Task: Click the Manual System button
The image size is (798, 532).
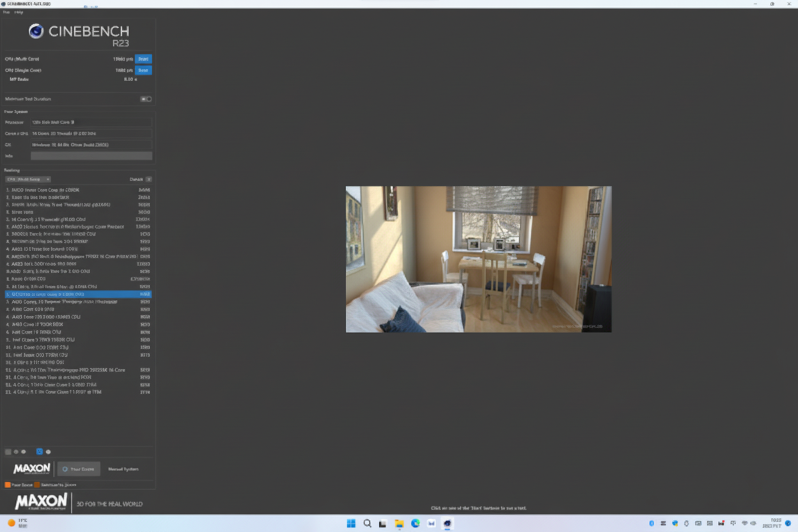Action: (123, 469)
